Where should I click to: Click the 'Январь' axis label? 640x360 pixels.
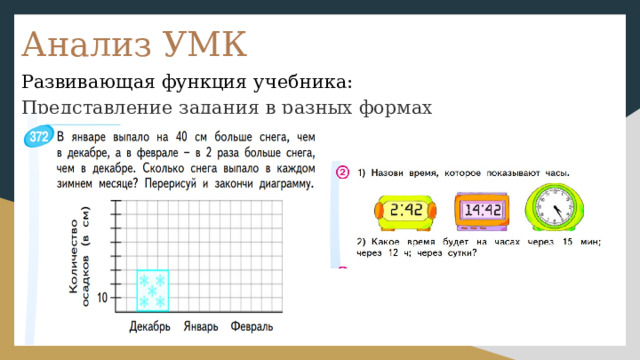pyautogui.click(x=200, y=327)
